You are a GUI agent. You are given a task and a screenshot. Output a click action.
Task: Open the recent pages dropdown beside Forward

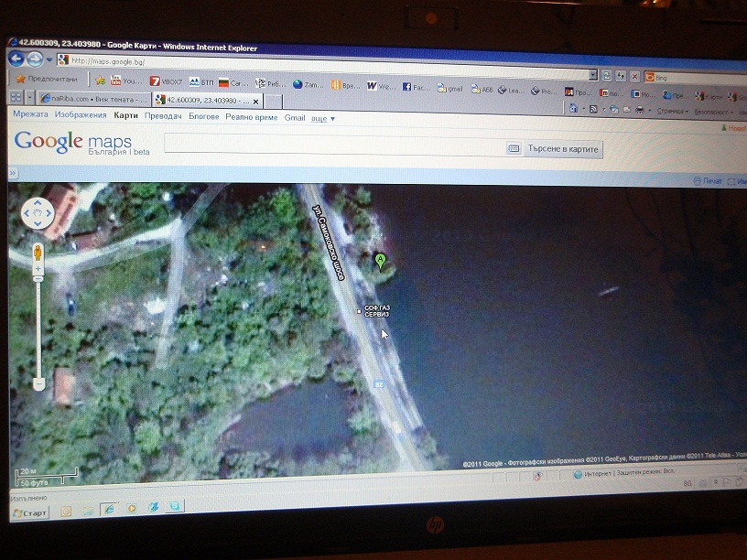pos(49,60)
